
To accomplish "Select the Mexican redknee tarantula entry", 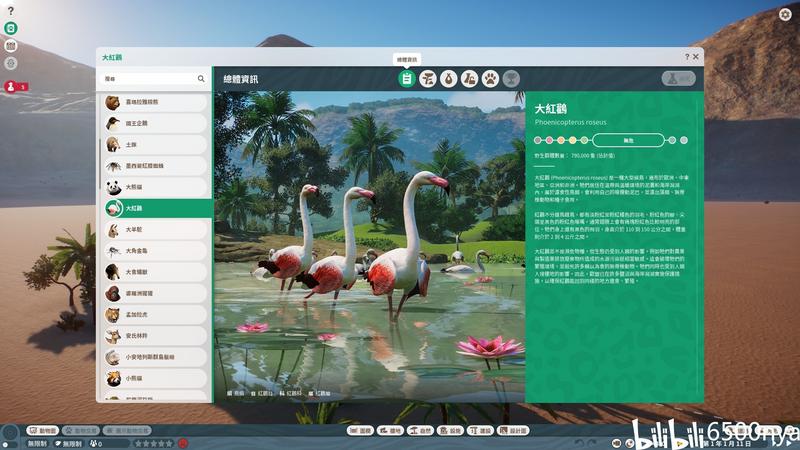I will [x=155, y=166].
